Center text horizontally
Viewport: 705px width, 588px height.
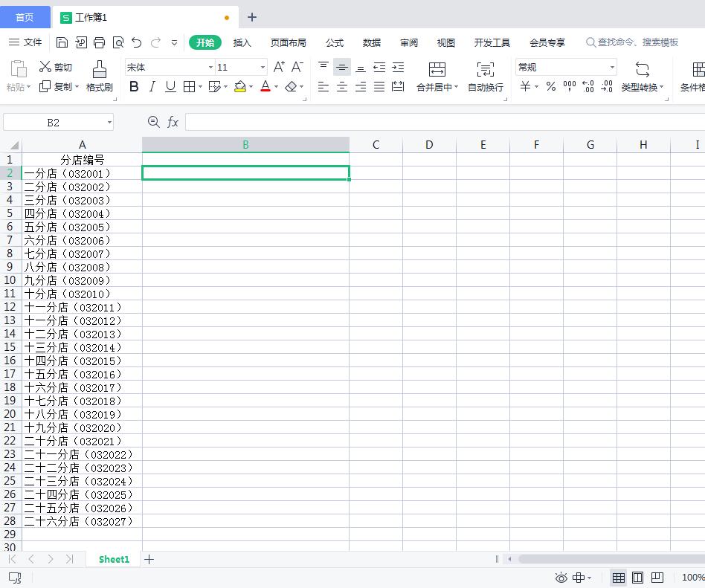[x=342, y=86]
